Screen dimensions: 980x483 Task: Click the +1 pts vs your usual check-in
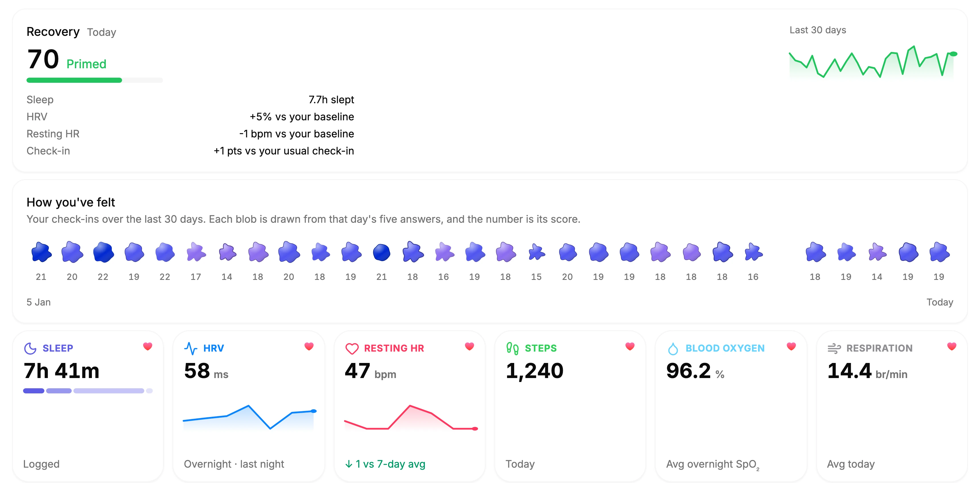284,151
